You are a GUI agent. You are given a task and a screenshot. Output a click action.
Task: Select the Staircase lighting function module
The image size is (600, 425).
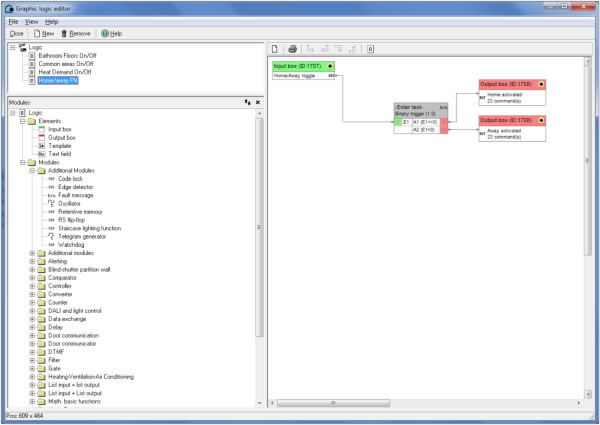tap(89, 228)
